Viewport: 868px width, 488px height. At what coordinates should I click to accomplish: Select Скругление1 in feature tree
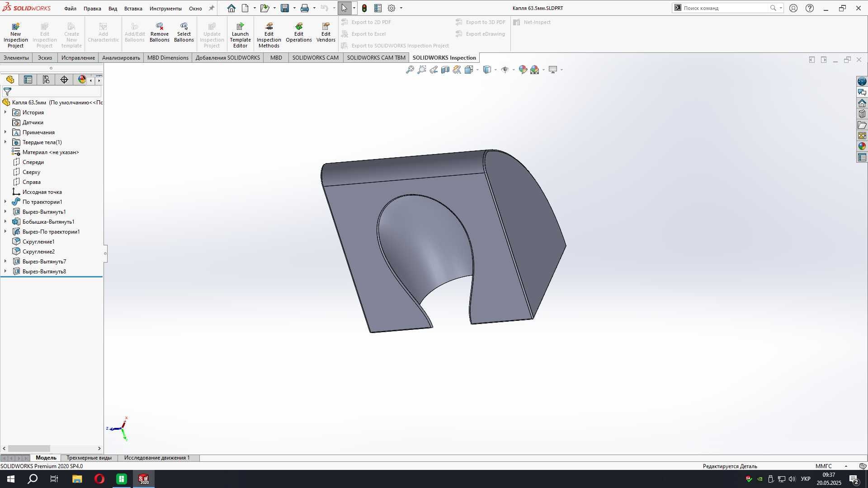(38, 242)
